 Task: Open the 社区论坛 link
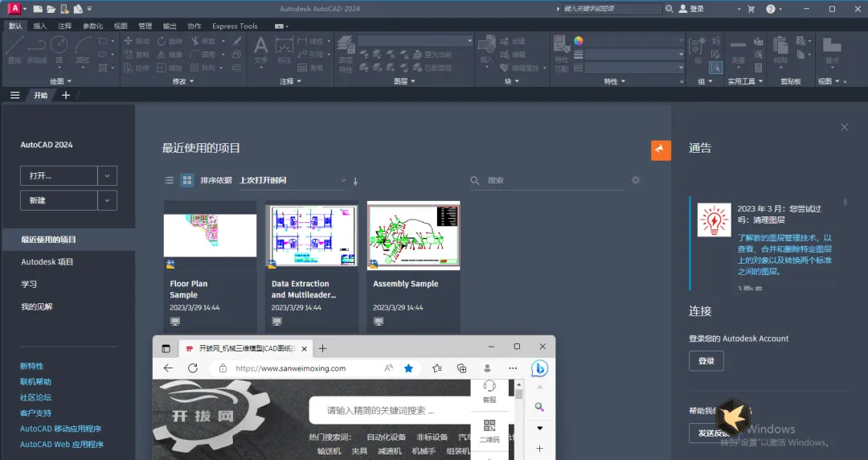[x=35, y=396]
